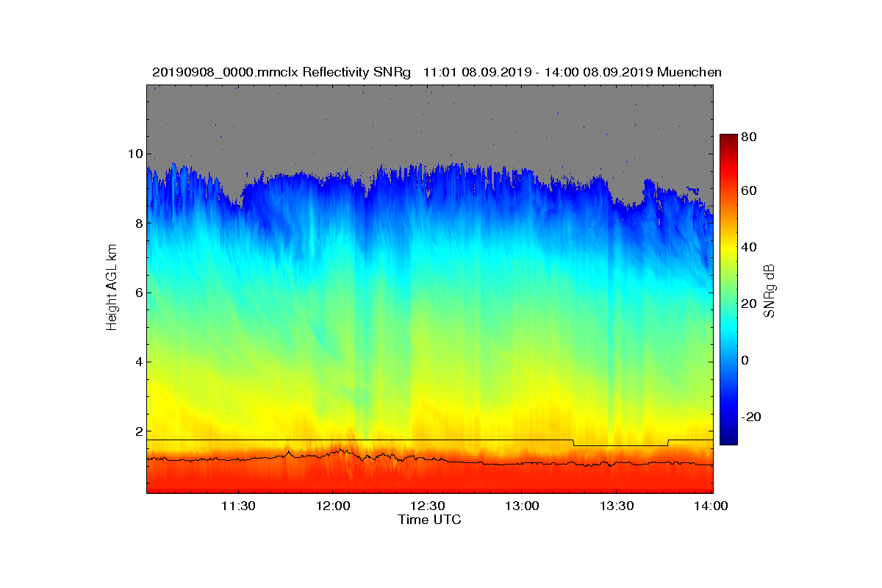Click the 'SNRg dB' colorbar label
The height and width of the screenshot is (588, 882).
pyautogui.click(x=770, y=291)
